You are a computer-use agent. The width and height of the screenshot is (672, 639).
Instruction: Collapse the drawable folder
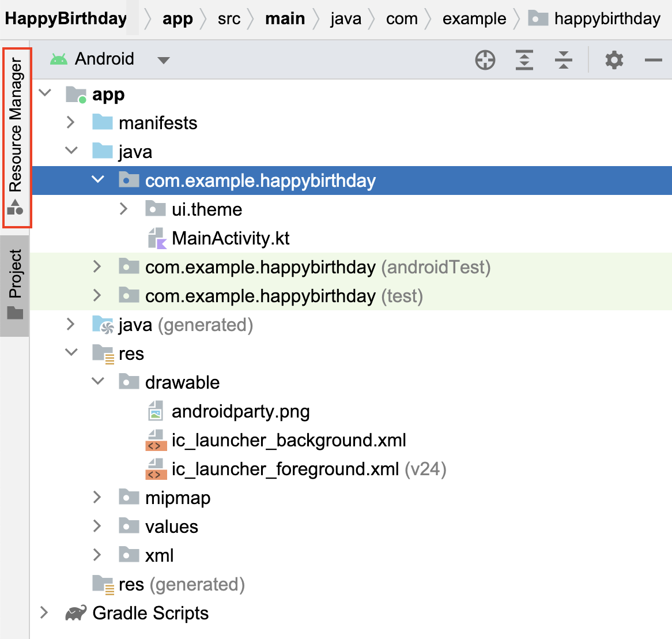tap(97, 381)
